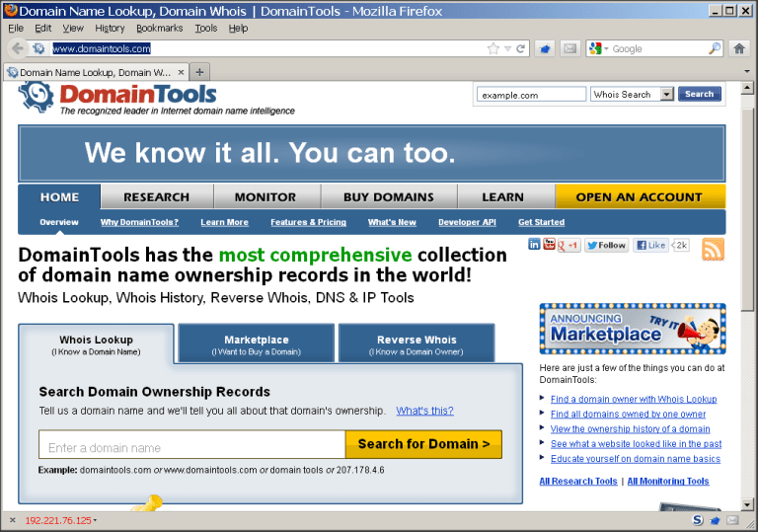Open the Help menu

click(238, 28)
